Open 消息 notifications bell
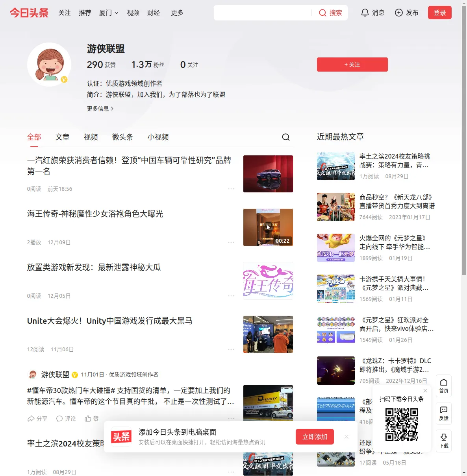This screenshot has width=467, height=476. (x=365, y=13)
